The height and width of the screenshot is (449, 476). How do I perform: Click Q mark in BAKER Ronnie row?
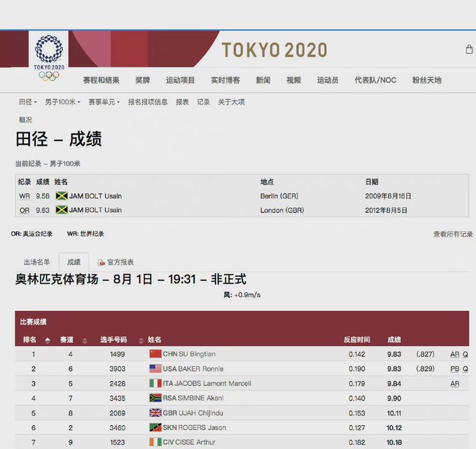click(x=465, y=369)
